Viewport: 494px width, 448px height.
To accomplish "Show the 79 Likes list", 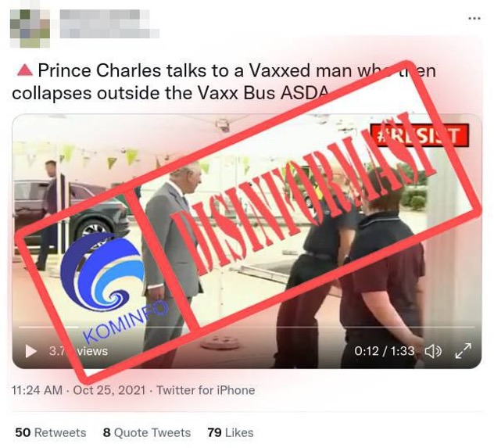I will click(x=231, y=432).
